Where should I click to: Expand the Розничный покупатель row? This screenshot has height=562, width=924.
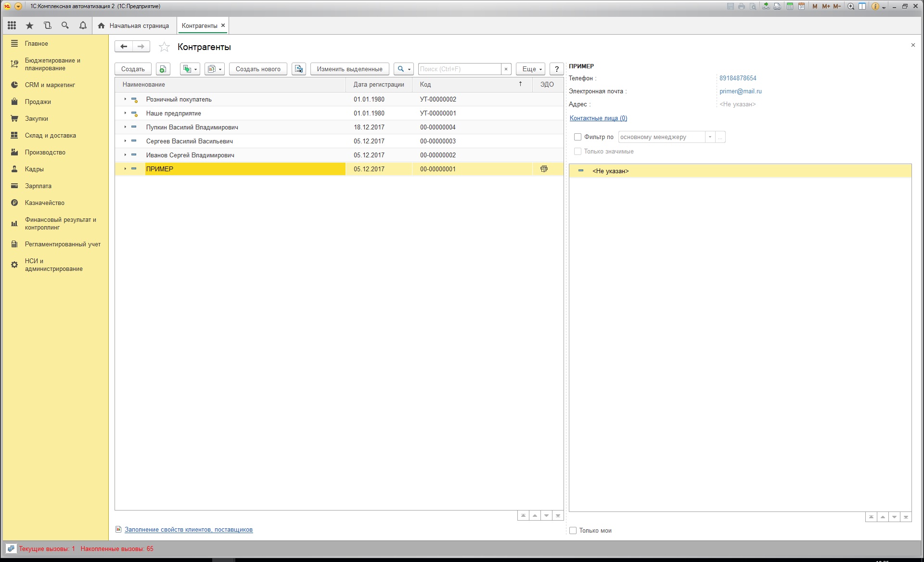tap(125, 99)
